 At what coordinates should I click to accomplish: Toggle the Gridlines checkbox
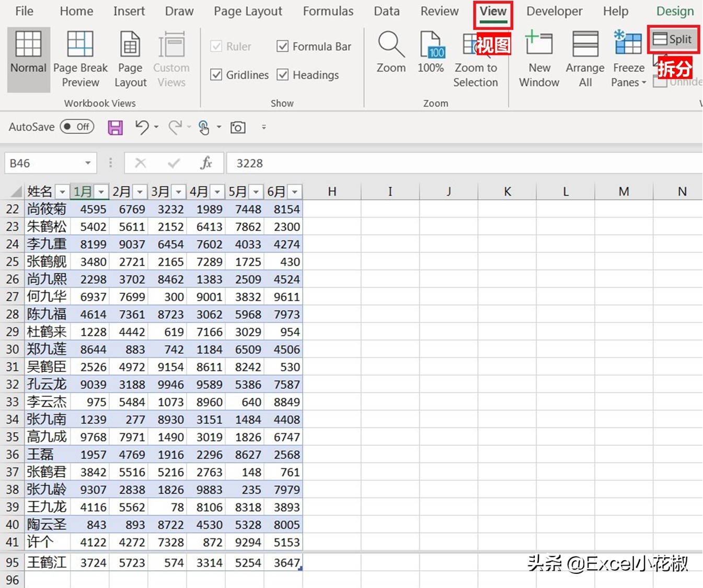click(x=216, y=75)
